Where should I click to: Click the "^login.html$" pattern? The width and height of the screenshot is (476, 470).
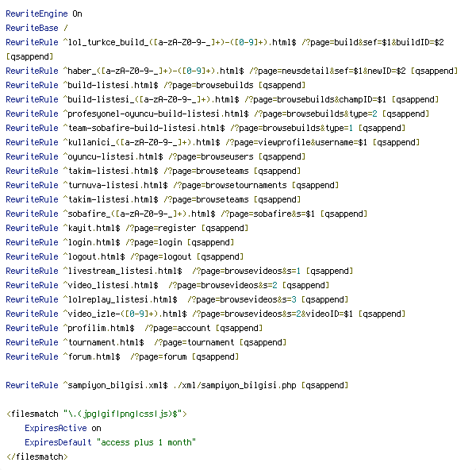pyautogui.click(x=92, y=242)
